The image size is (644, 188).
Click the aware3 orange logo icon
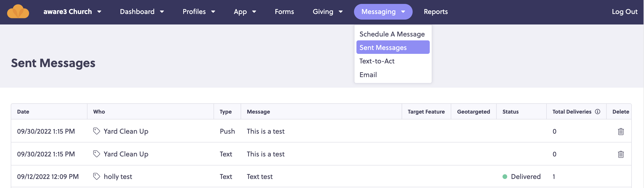click(x=18, y=12)
